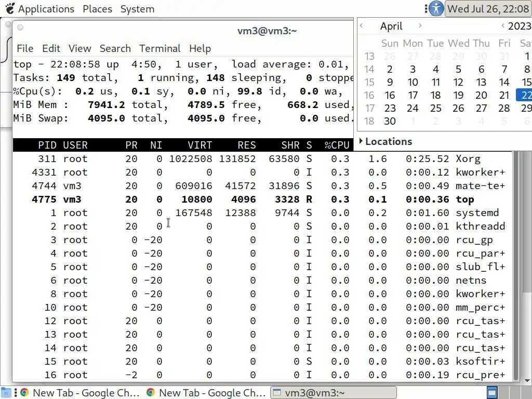Switch to second New Tab - Google Chrome window

coord(206,393)
